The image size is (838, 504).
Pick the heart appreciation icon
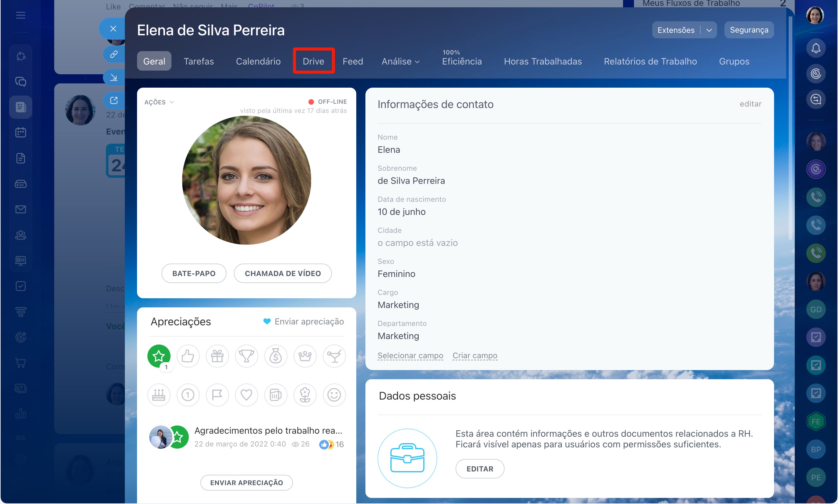[246, 395]
